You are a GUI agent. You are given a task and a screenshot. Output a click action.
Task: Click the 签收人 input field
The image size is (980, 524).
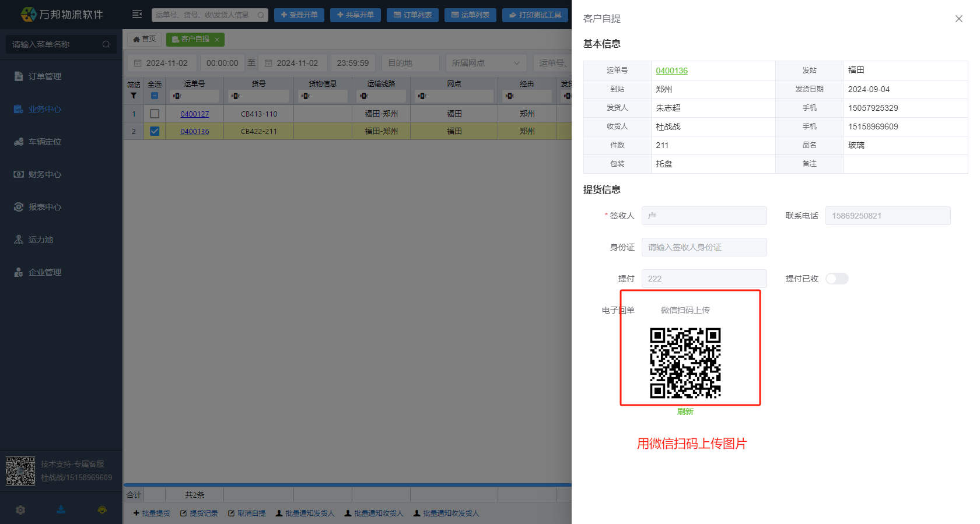[704, 216]
